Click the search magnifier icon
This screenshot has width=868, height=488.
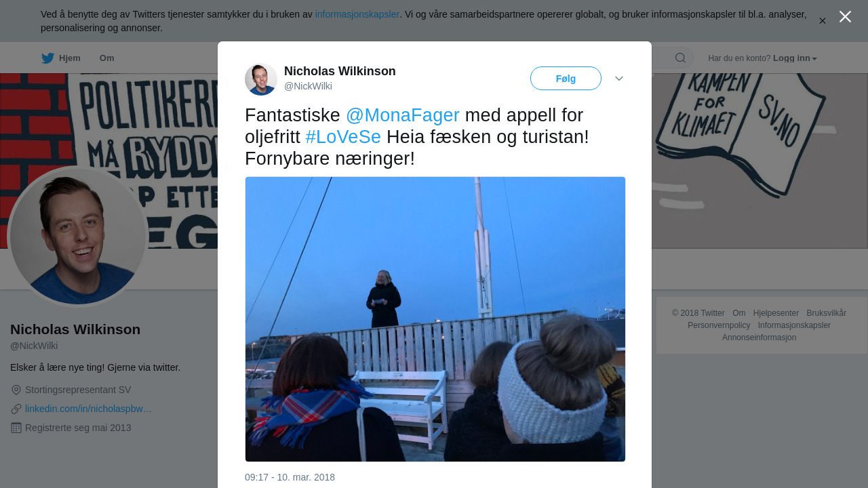pos(680,58)
